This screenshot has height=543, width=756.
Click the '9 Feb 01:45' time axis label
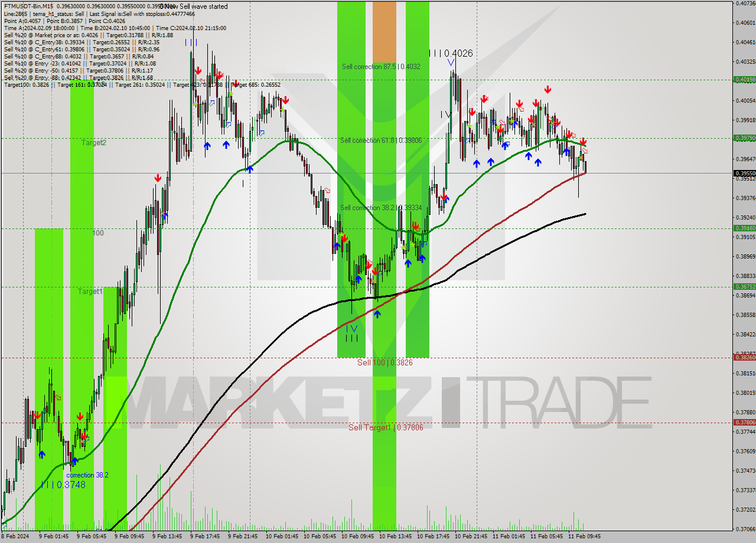tap(54, 537)
